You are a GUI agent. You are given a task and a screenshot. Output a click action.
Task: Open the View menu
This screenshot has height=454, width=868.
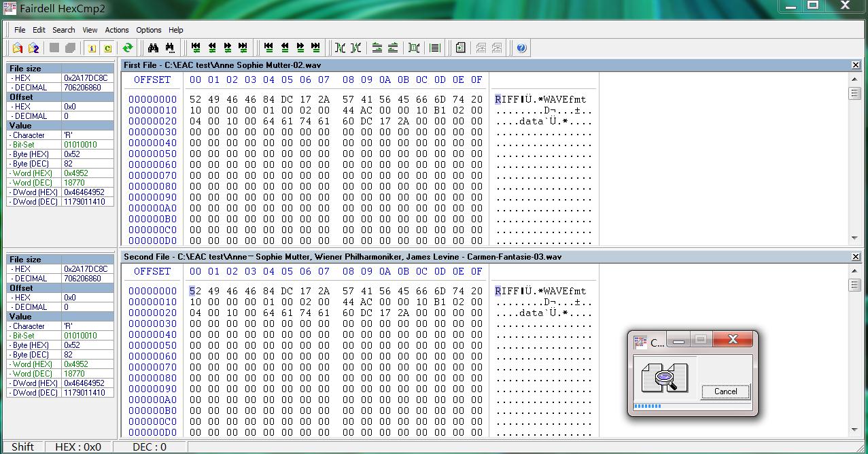tap(90, 30)
